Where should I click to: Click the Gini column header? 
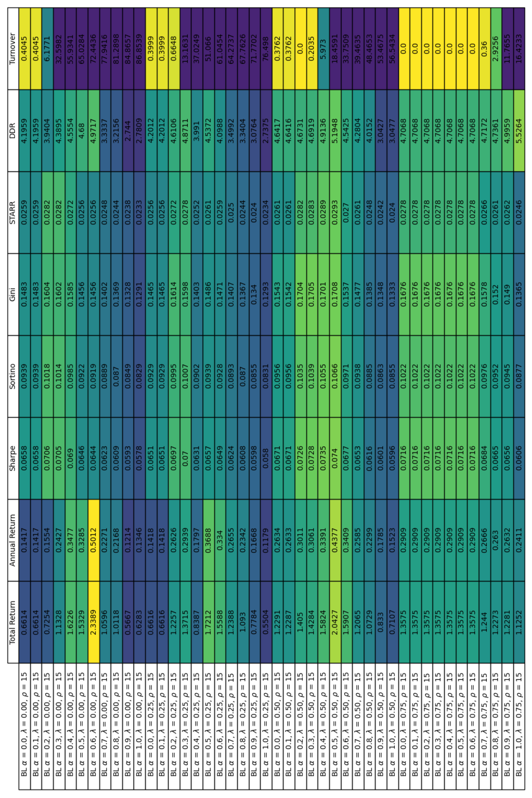[x=13, y=294]
